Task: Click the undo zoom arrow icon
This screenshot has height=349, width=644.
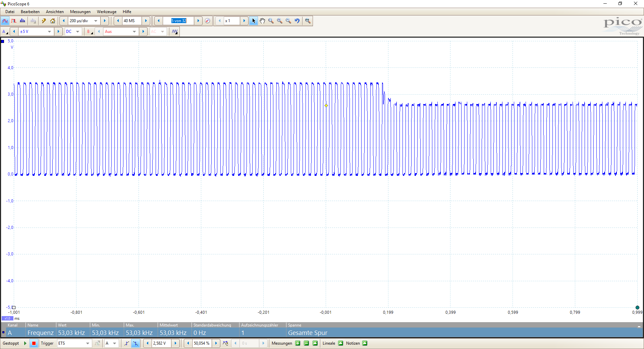Action: [x=297, y=21]
